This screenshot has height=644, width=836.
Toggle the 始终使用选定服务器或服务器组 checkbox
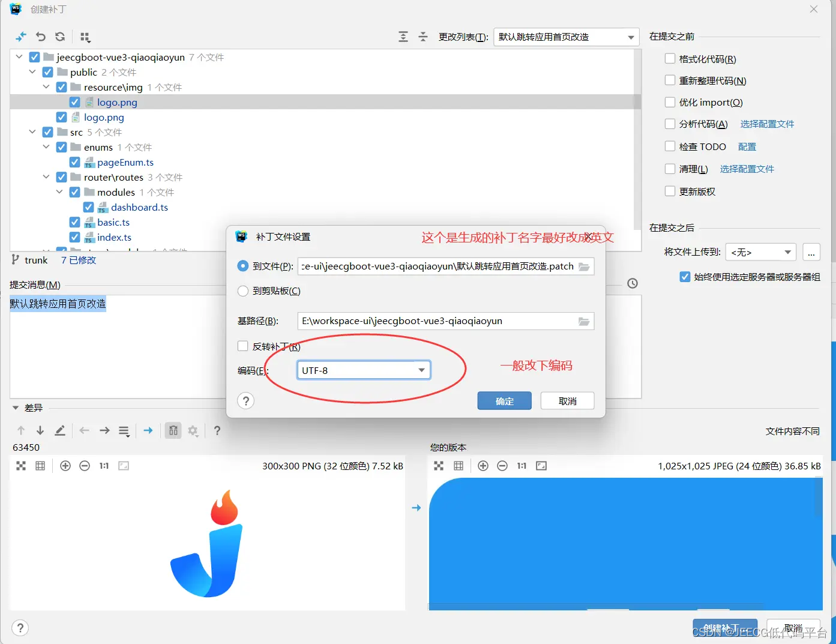[x=685, y=277]
